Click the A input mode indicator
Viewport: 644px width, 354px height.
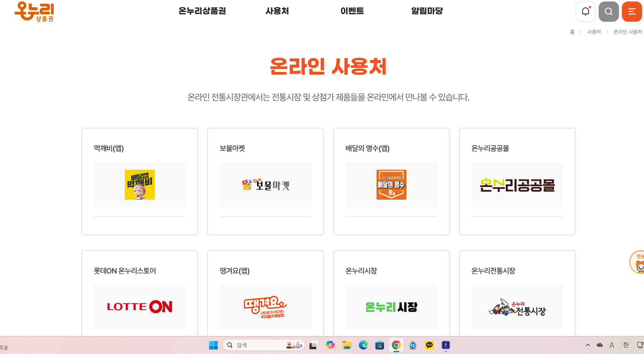click(x=612, y=345)
